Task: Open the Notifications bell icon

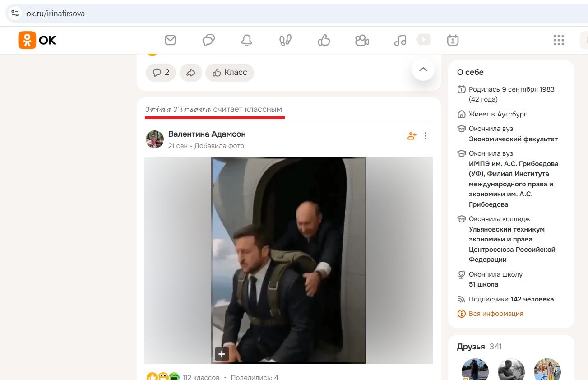Action: pos(246,40)
